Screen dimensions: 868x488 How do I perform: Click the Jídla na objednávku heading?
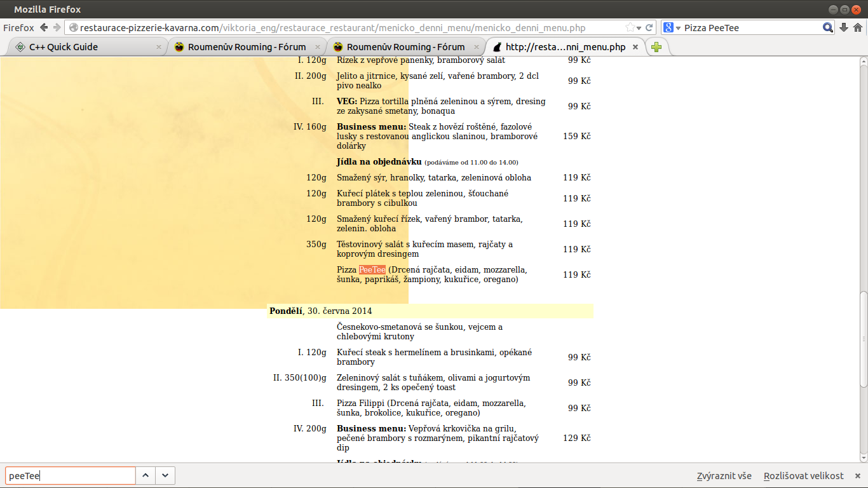click(379, 162)
